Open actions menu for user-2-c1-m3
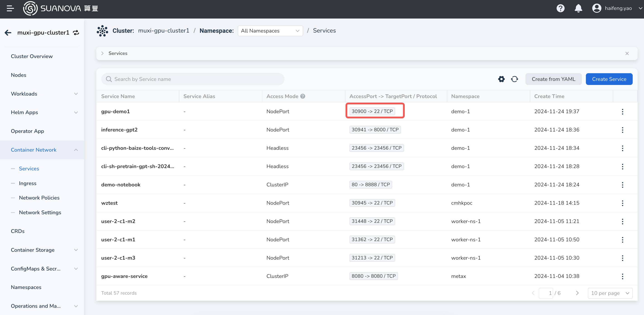Viewport: 644px width, 315px height. point(622,258)
